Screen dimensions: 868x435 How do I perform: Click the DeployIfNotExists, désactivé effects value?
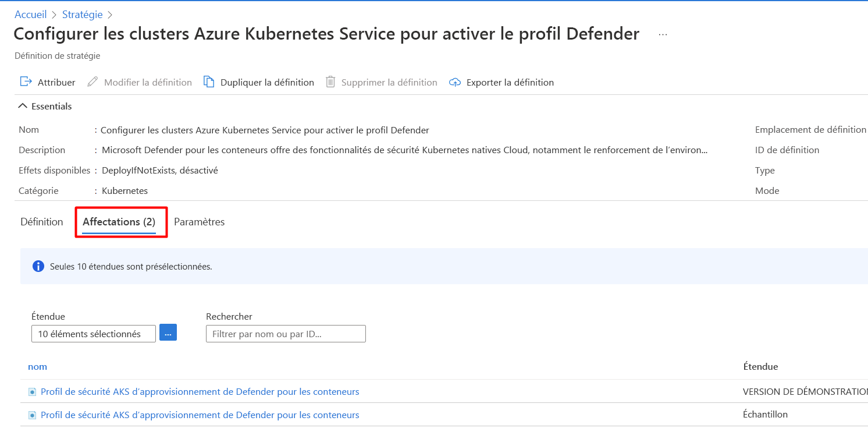click(160, 171)
